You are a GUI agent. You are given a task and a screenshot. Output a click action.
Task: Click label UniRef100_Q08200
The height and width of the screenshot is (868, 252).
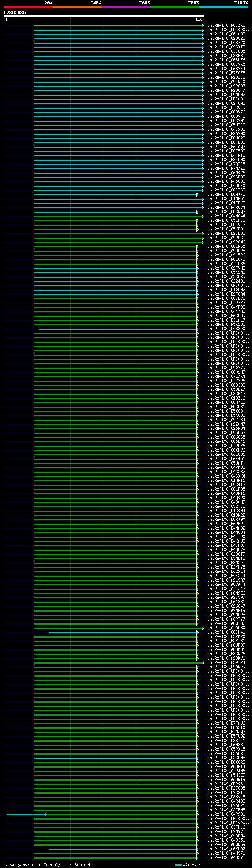(226, 329)
